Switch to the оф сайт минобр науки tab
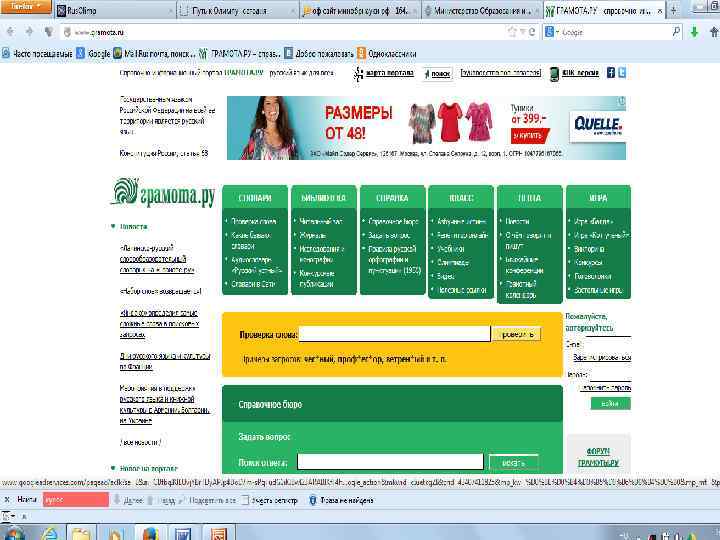 point(360,11)
